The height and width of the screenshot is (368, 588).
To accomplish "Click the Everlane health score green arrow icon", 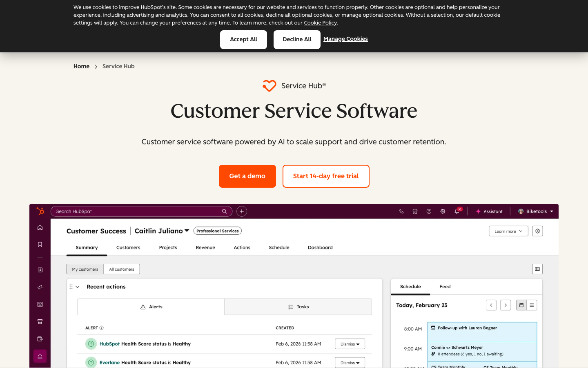I will click(x=91, y=362).
